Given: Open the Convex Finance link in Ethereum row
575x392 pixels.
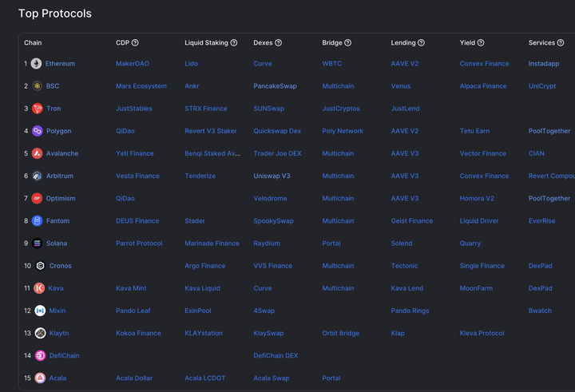Looking at the screenshot, I should (x=484, y=63).
